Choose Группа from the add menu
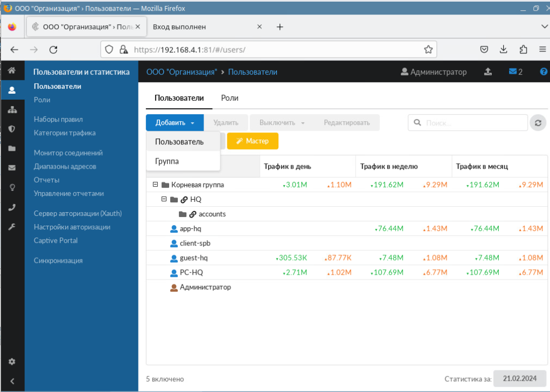 tap(167, 161)
